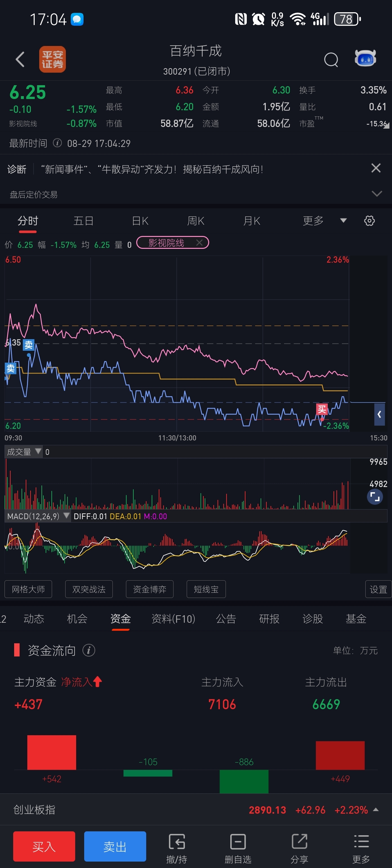
Task: Tap the battery 78 indicator
Action: point(347,19)
